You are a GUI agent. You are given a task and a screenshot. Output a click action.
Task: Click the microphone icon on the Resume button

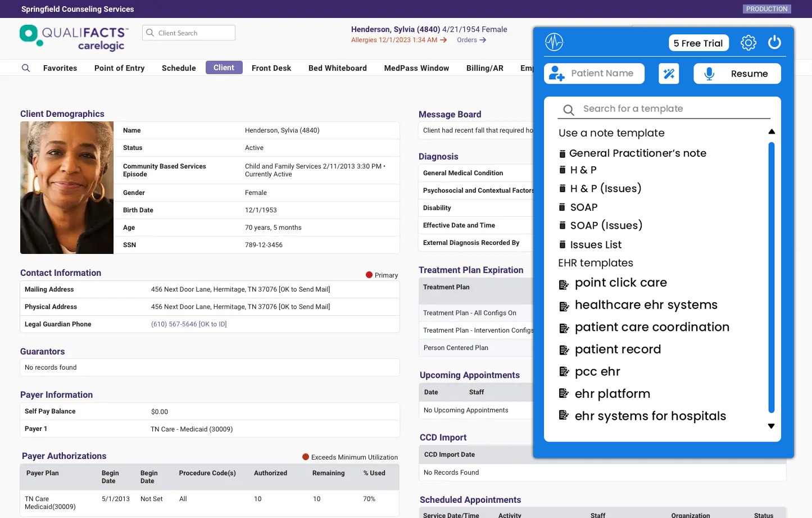(x=709, y=73)
